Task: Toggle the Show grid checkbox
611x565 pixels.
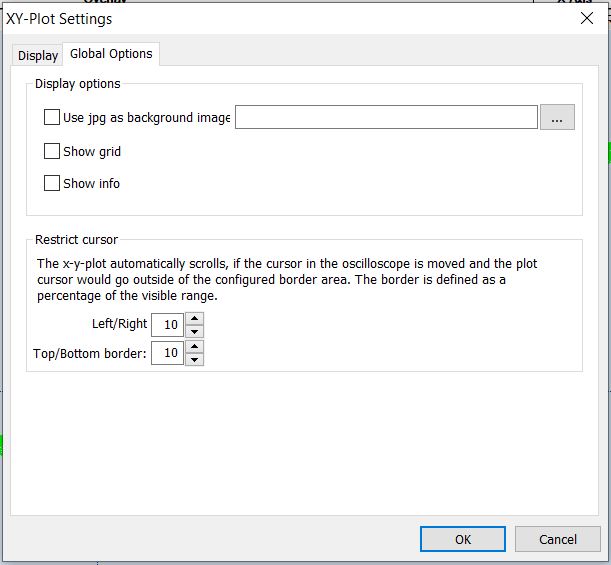Action: tap(52, 151)
